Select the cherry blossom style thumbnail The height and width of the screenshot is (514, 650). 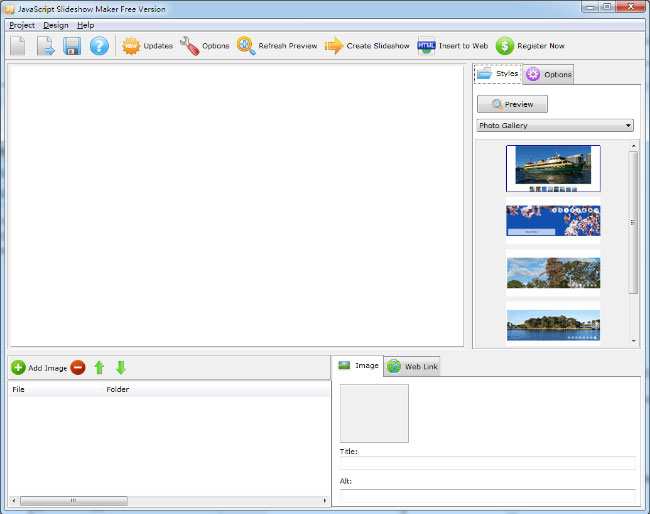click(553, 221)
